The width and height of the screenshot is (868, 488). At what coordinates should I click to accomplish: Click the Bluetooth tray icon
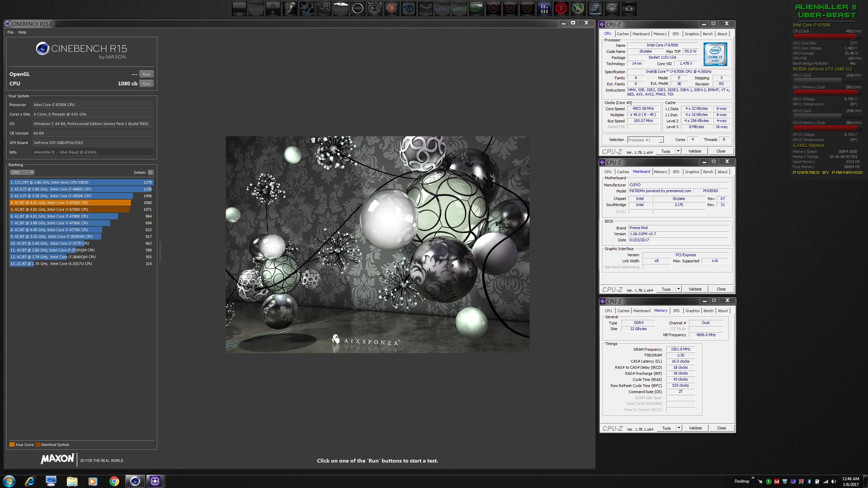tap(809, 481)
